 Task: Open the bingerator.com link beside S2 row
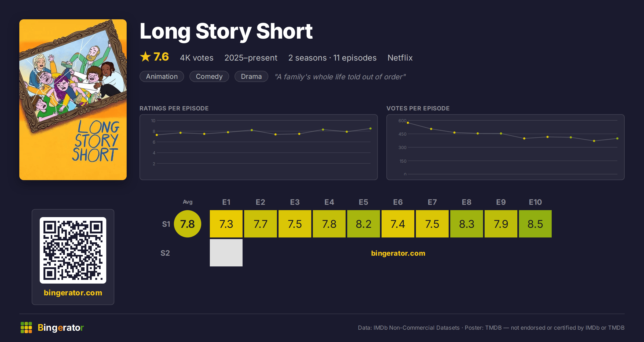tap(398, 253)
